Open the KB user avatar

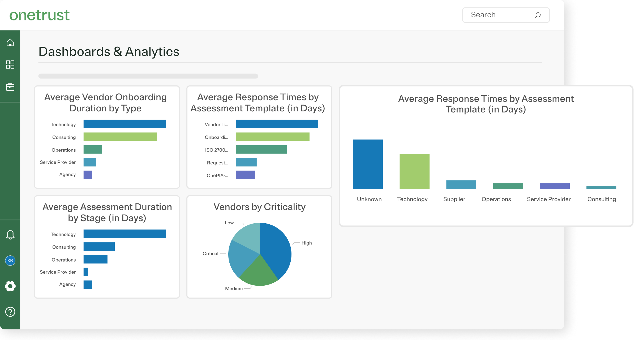pyautogui.click(x=10, y=260)
